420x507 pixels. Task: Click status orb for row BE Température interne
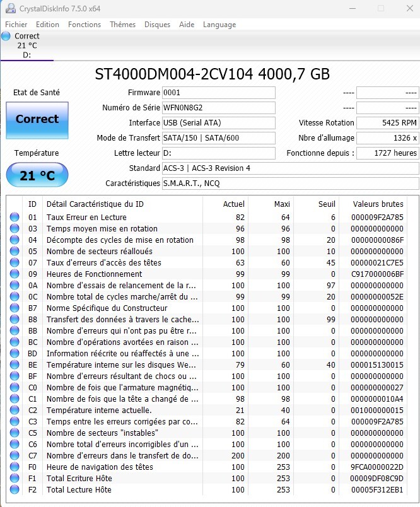click(15, 364)
